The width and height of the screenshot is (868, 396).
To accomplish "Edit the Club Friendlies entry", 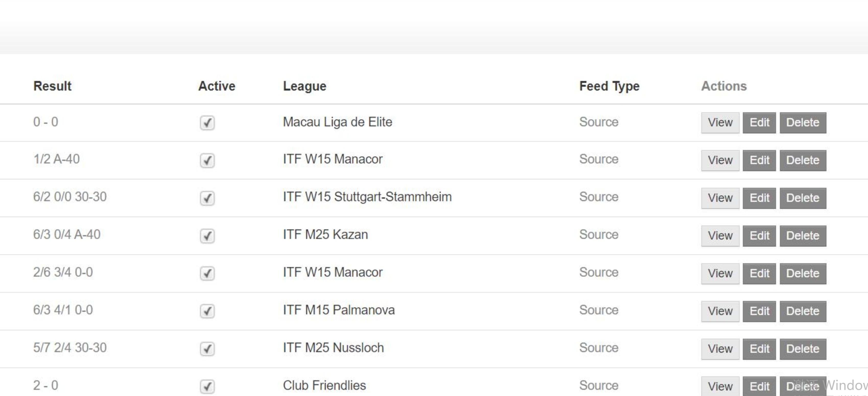I will (759, 386).
